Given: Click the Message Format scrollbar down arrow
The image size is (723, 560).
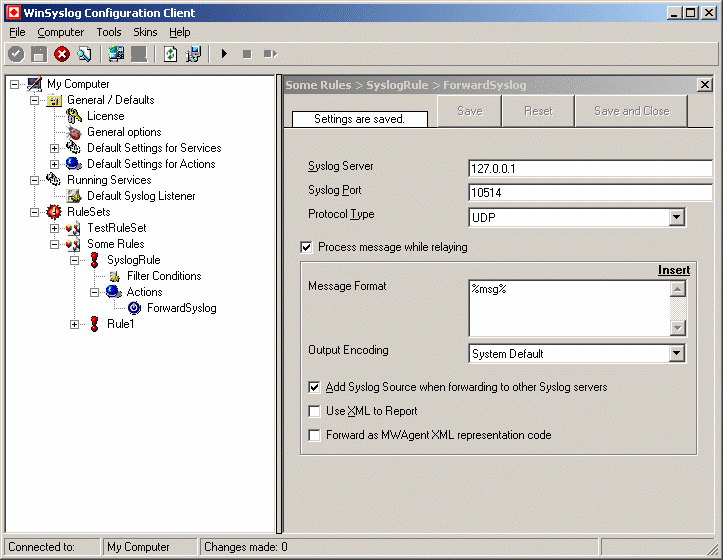Looking at the screenshot, I should pos(677,328).
